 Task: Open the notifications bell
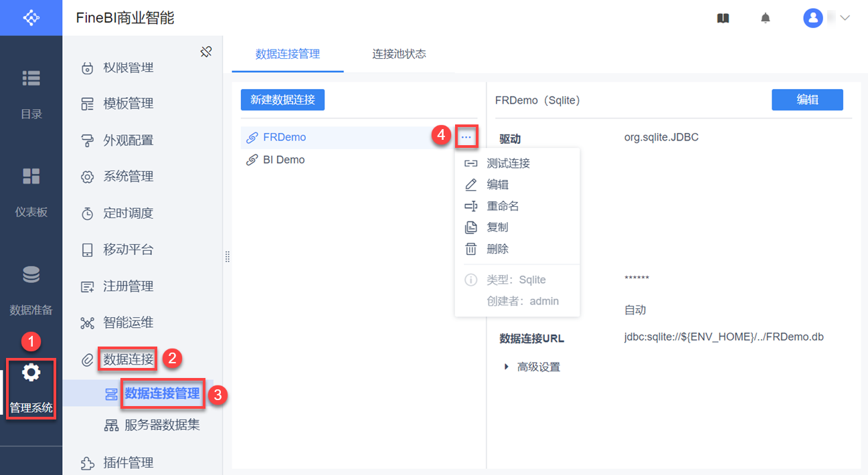click(766, 18)
